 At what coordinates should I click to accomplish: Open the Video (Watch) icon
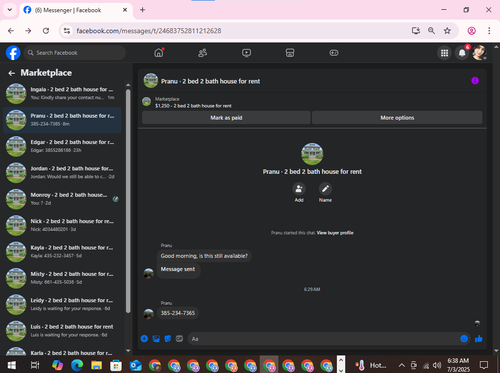[246, 53]
